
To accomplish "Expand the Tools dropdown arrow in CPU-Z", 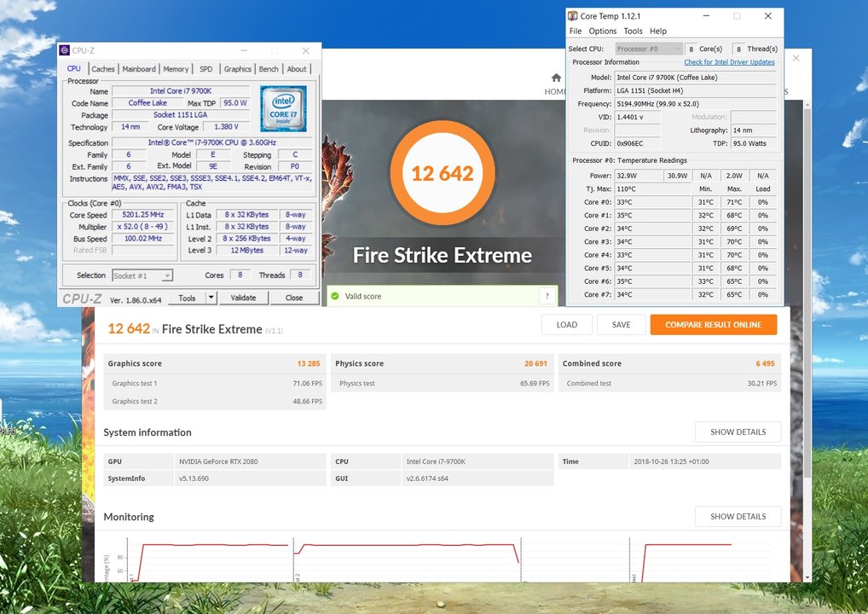I will coord(211,298).
